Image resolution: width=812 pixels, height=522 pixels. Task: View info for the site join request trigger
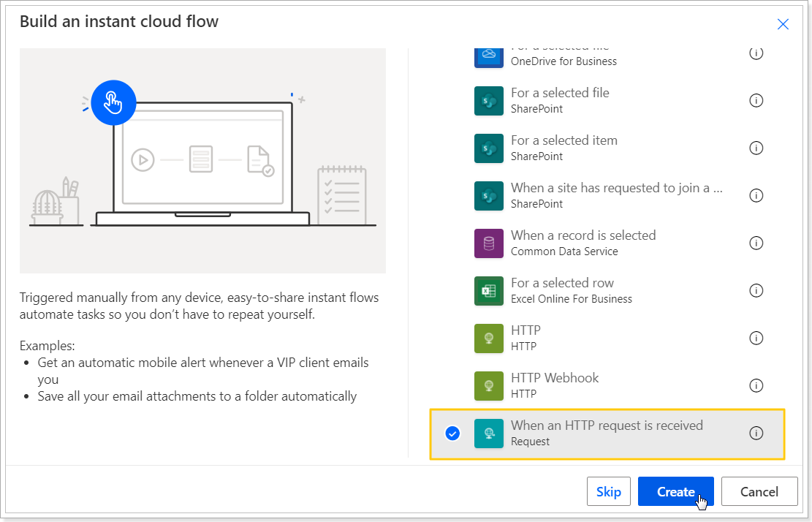[x=756, y=196]
